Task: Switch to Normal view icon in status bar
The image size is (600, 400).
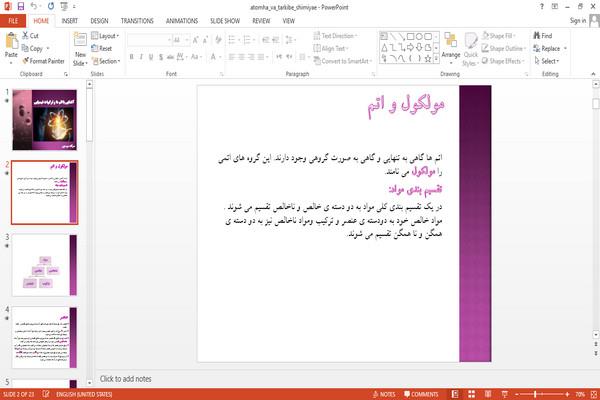Action: 455,394
